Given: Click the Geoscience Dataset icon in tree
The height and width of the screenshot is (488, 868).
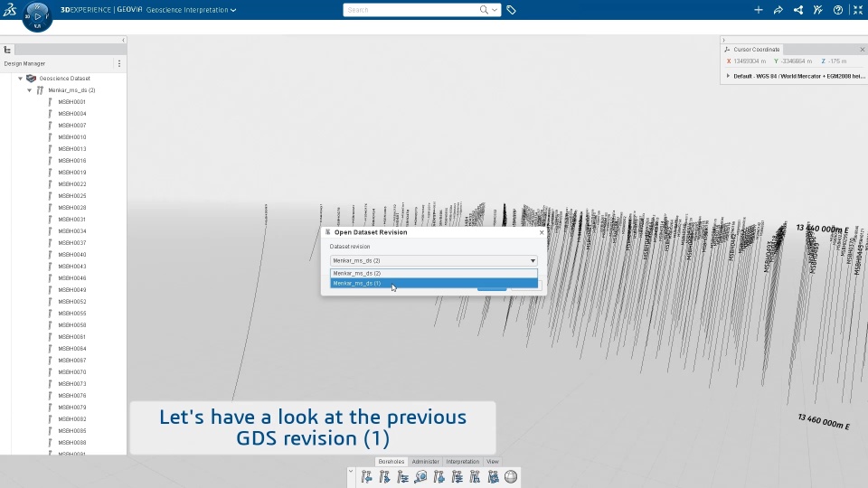Looking at the screenshot, I should [31, 78].
